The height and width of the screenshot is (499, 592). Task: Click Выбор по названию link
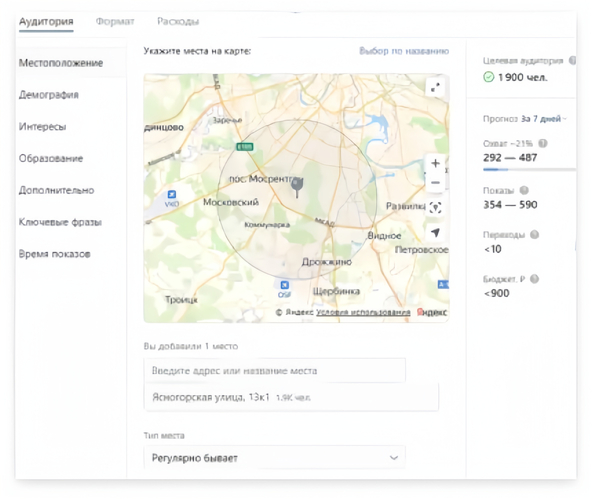[x=404, y=51]
